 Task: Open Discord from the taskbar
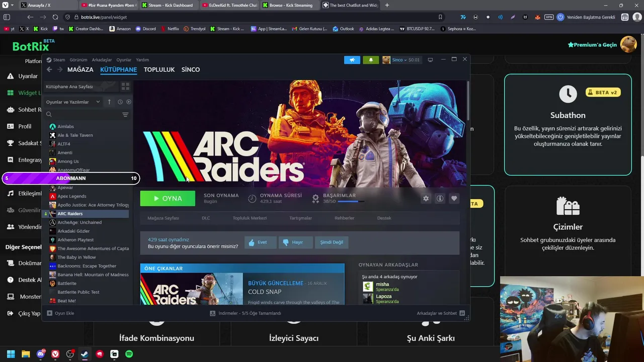[x=41, y=354]
